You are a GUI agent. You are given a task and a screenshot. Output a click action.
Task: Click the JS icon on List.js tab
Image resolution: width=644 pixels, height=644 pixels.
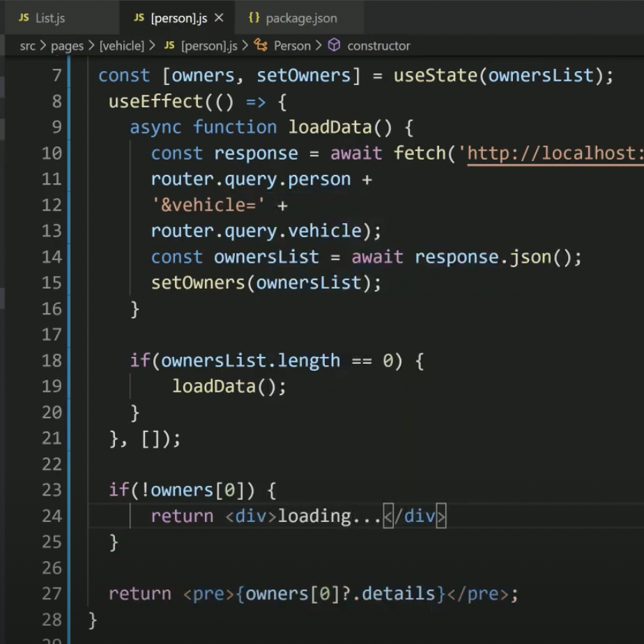point(24,17)
